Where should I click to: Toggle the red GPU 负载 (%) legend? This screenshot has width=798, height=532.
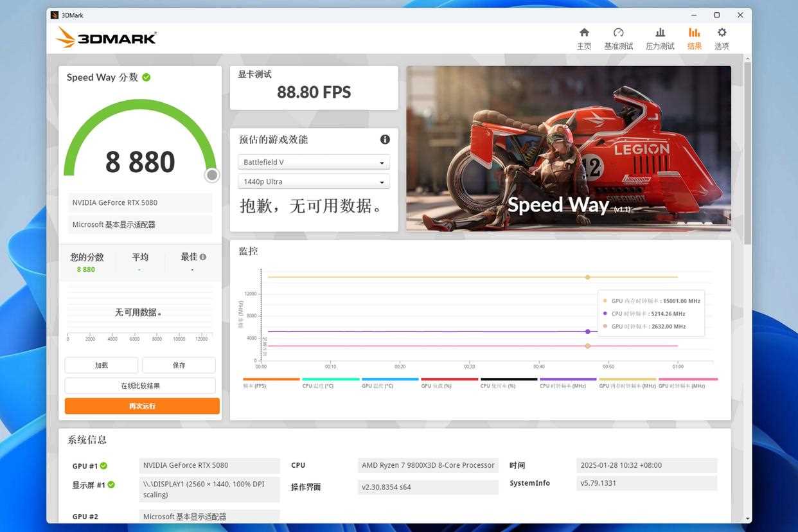pos(449,382)
